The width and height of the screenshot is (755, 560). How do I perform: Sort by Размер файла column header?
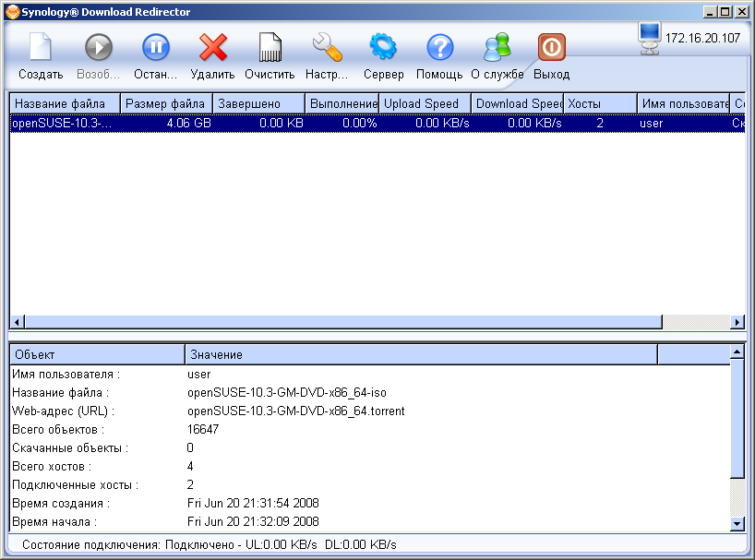pyautogui.click(x=167, y=103)
